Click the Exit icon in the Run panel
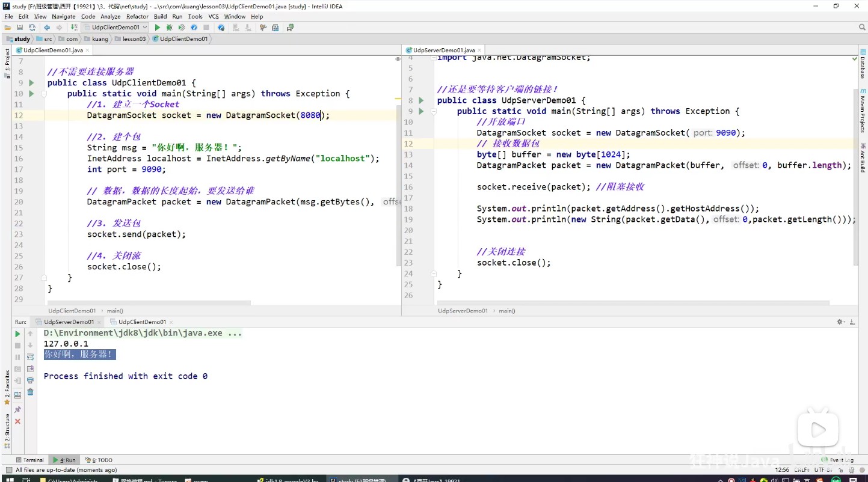The height and width of the screenshot is (482, 868). click(17, 381)
